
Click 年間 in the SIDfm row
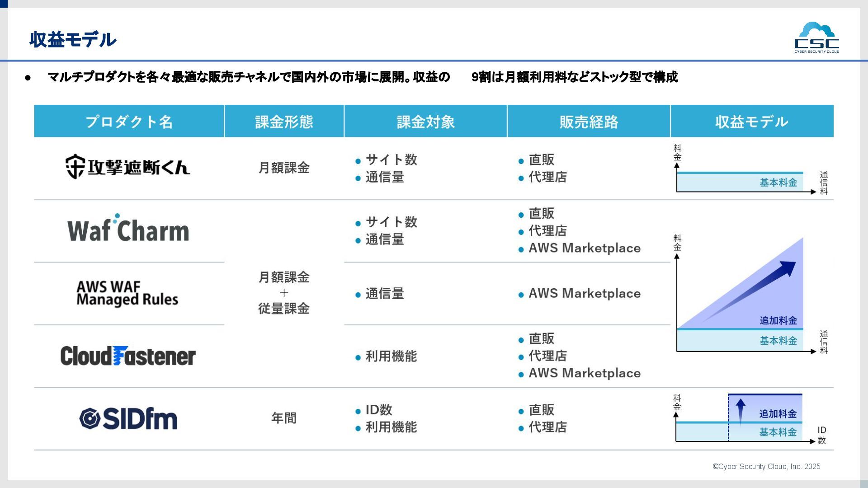coord(284,418)
